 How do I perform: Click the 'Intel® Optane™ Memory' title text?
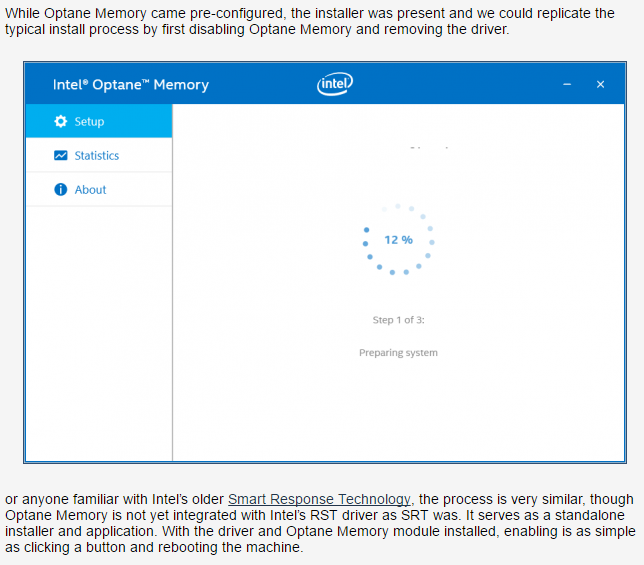click(131, 85)
